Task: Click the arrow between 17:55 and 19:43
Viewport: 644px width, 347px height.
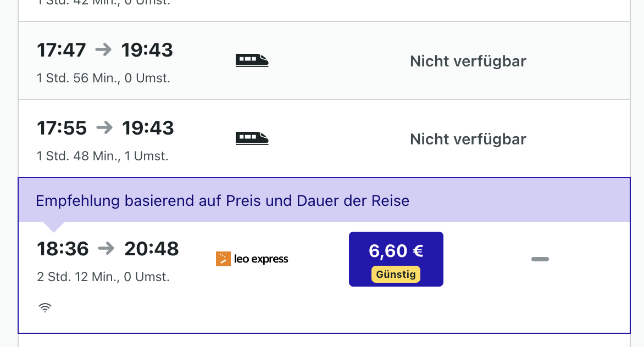Action: 104,128
